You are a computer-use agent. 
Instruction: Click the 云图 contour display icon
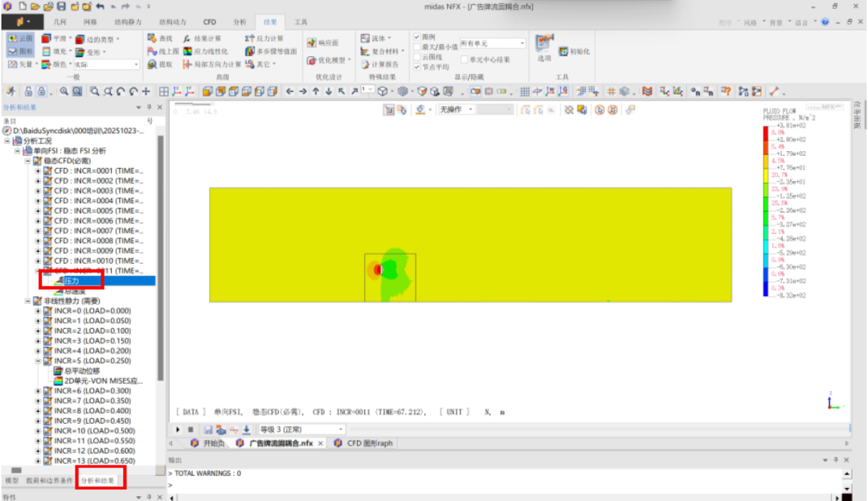pos(21,39)
